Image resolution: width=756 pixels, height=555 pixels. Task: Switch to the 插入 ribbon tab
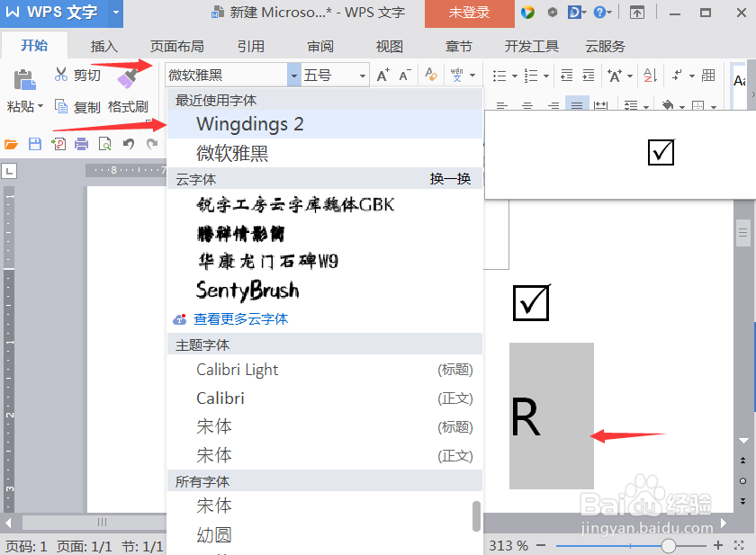coord(103,46)
